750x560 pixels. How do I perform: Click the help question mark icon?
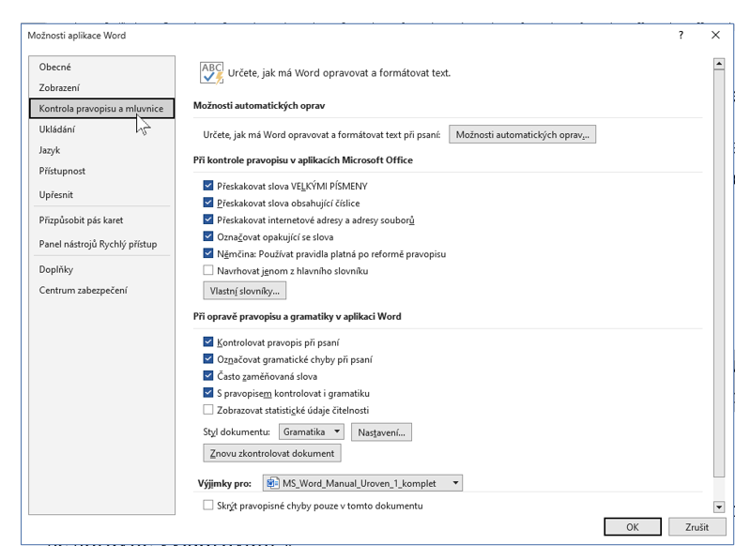pyautogui.click(x=681, y=36)
